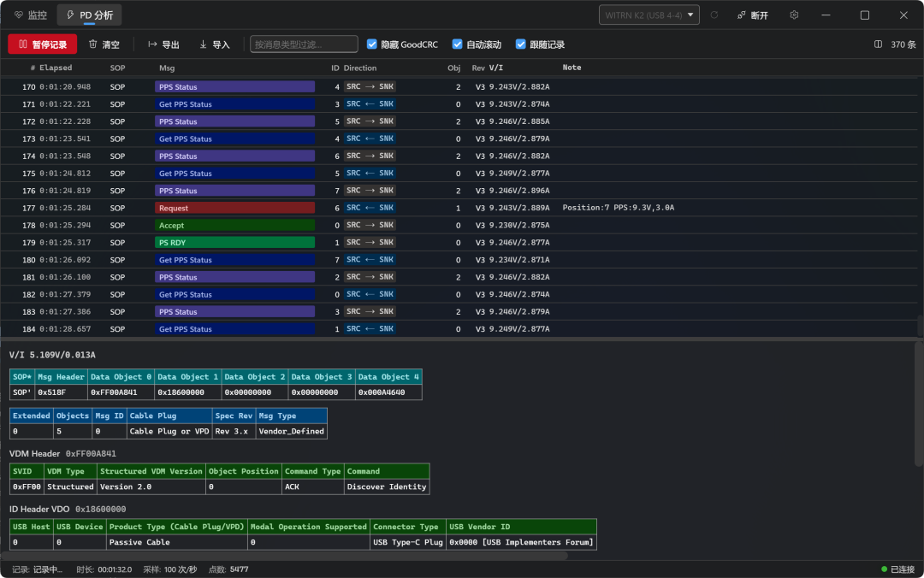Click the 暂停记录 pause recording button

pyautogui.click(x=43, y=44)
